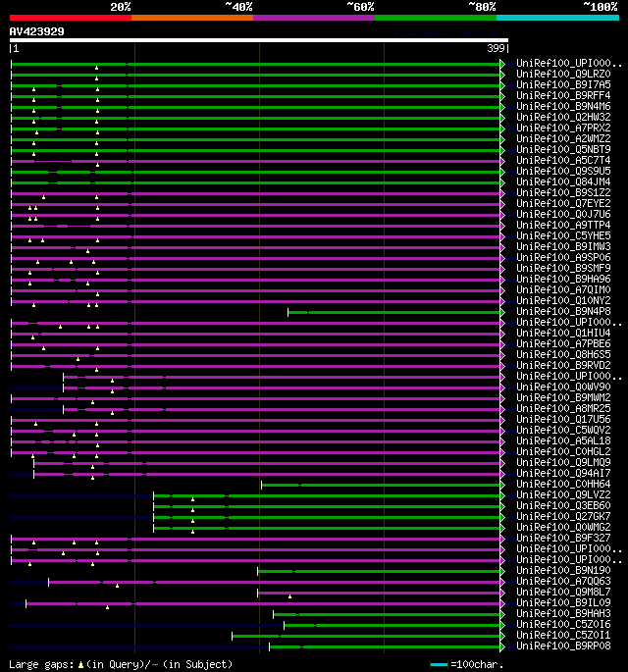
Task: Select the UniRef100_A5C7T4 label
Action: pos(563,160)
